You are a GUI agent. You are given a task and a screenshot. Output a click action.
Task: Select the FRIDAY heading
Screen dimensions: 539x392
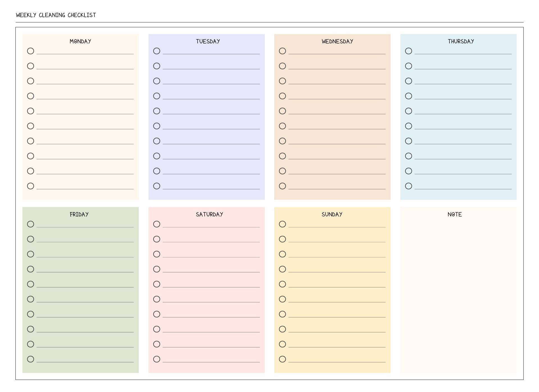(x=79, y=215)
